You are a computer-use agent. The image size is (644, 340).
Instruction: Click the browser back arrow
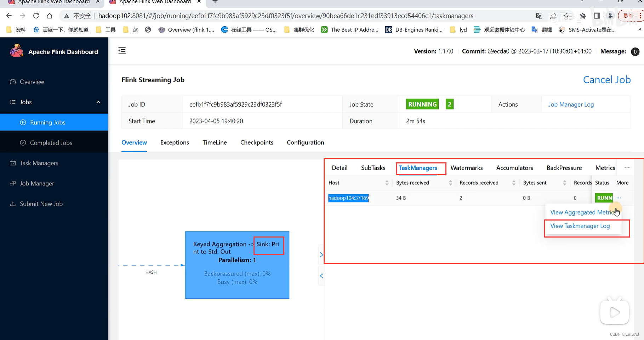(x=9, y=16)
